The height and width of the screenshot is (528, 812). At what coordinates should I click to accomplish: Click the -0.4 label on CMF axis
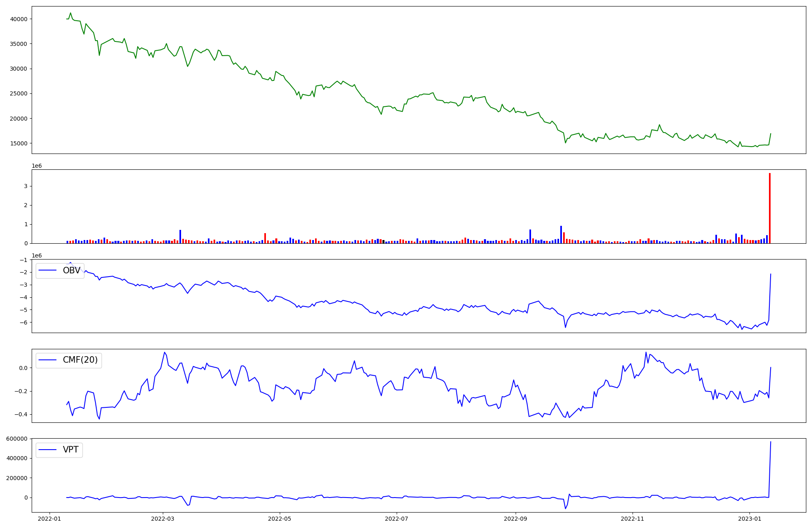coord(22,415)
